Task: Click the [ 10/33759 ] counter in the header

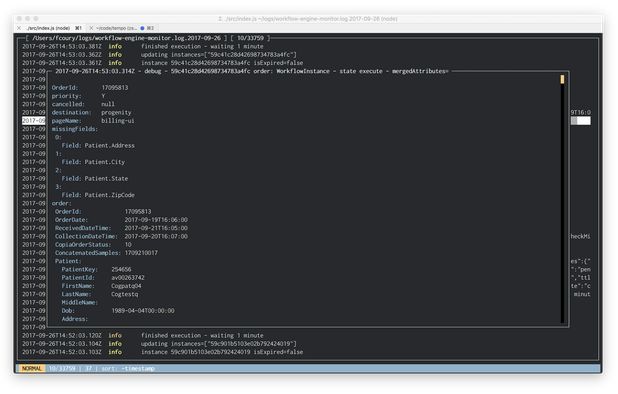Action: pos(250,38)
